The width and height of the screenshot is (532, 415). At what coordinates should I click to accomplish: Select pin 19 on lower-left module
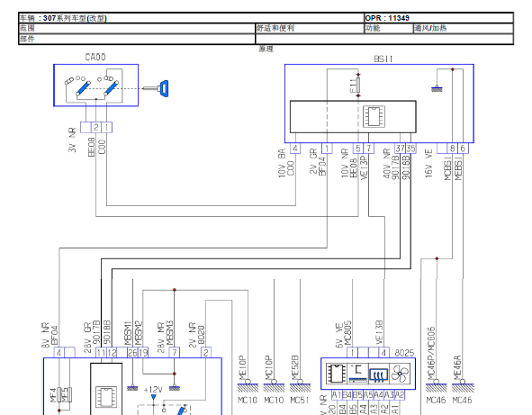coord(143,353)
